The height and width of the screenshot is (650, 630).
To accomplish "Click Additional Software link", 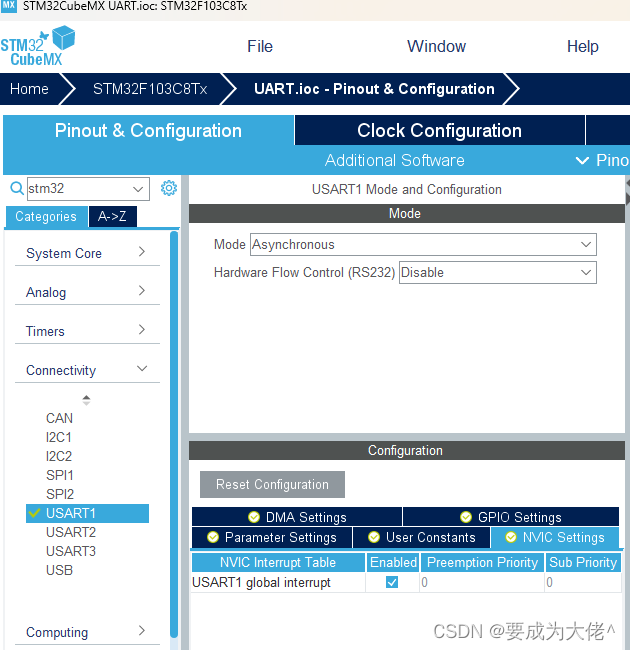I will 395,160.
